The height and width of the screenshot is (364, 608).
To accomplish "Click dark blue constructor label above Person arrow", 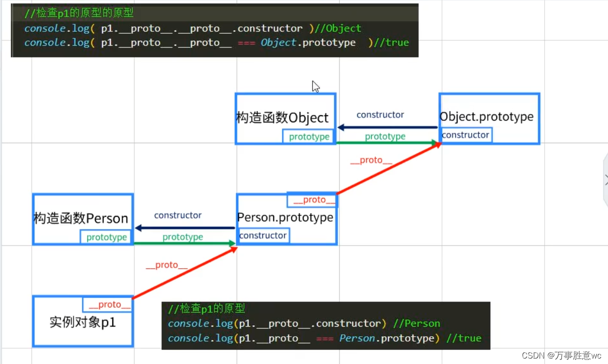I will pyautogui.click(x=178, y=215).
